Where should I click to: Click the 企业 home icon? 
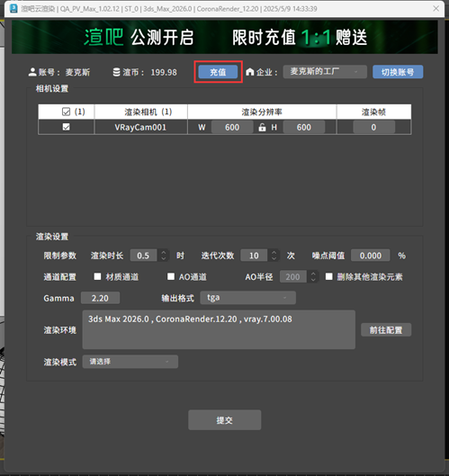249,72
